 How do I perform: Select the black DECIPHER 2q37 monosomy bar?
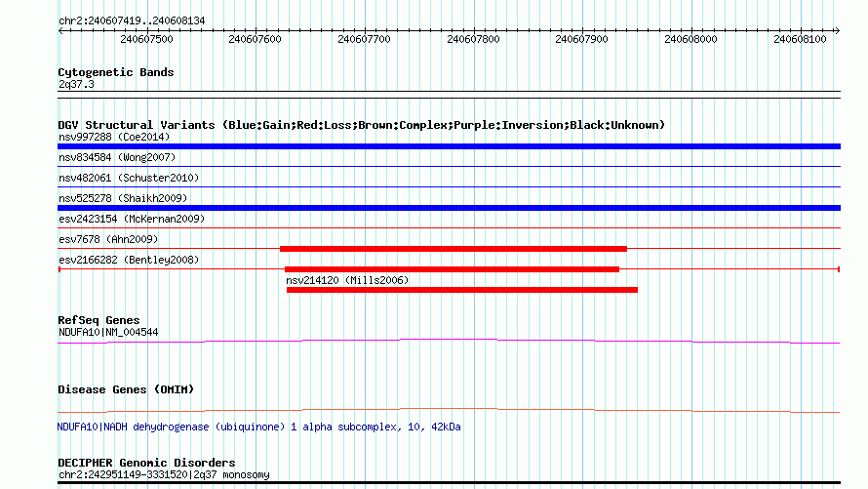[449, 483]
